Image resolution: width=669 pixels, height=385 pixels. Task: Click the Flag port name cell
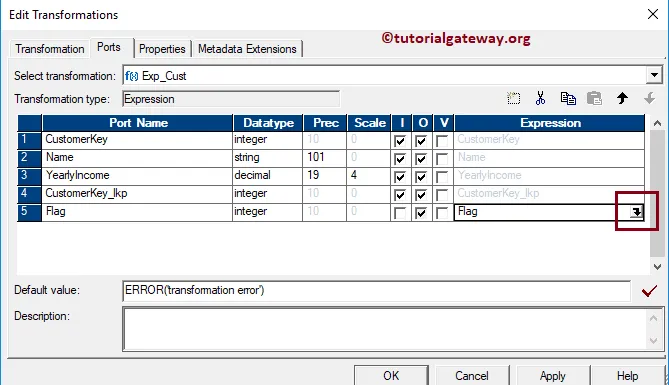tap(137, 212)
